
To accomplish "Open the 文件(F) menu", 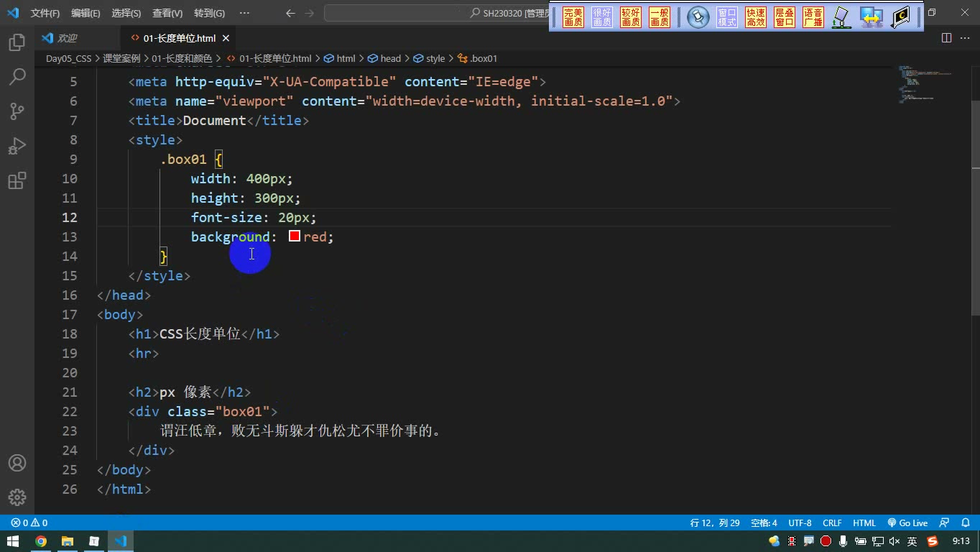I will 45,13.
